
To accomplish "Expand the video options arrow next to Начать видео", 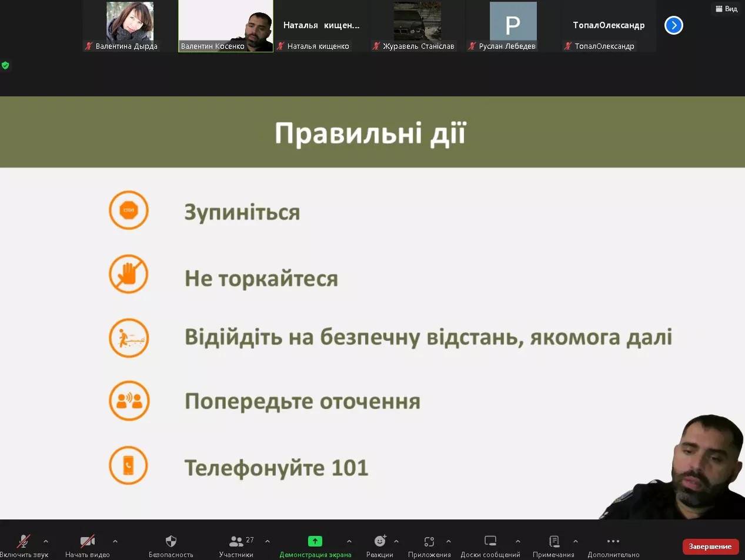I will (x=115, y=541).
